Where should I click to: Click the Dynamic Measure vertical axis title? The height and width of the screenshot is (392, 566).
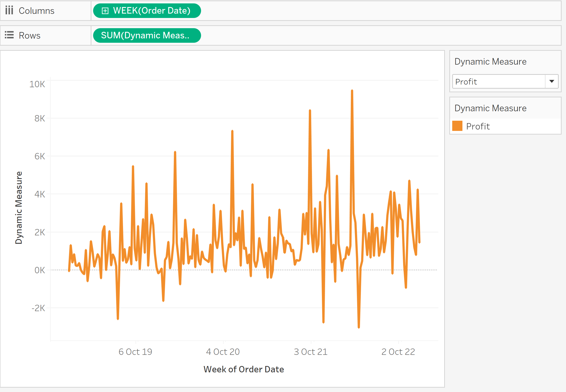coord(19,208)
